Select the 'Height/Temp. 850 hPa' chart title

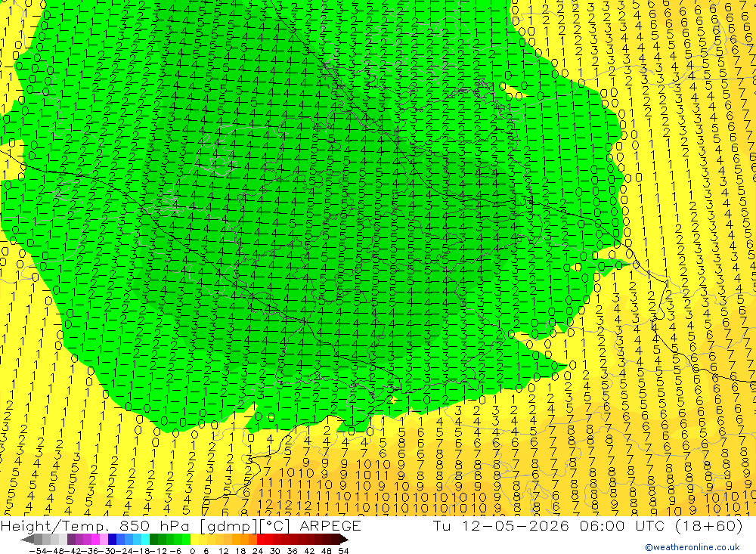[96, 525]
